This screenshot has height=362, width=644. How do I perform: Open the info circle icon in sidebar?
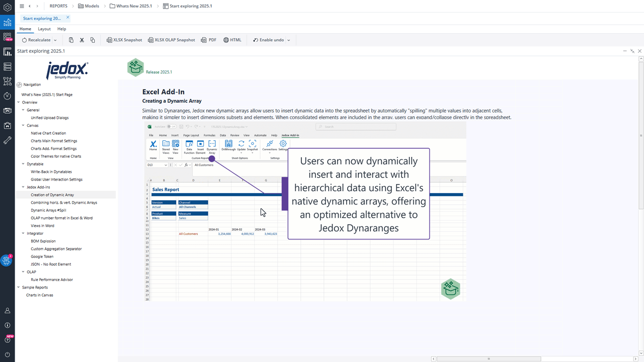(x=7, y=325)
